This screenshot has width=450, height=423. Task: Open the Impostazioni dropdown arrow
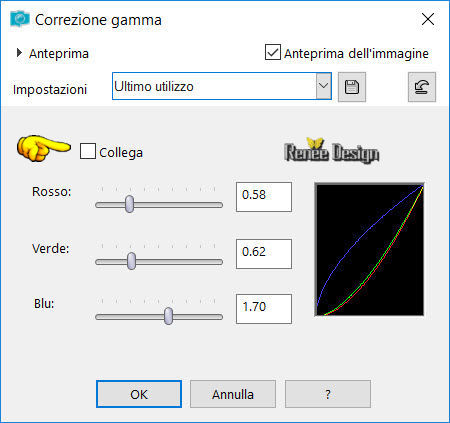tap(323, 86)
